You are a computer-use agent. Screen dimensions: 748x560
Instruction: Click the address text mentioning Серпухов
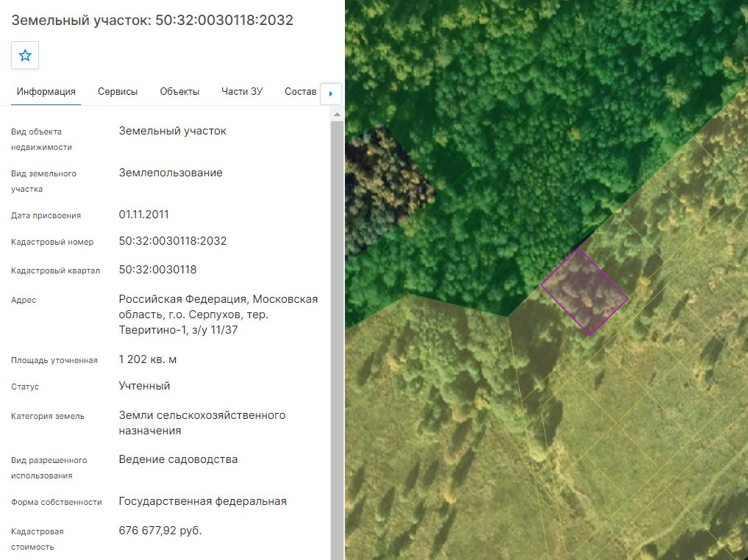(218, 315)
